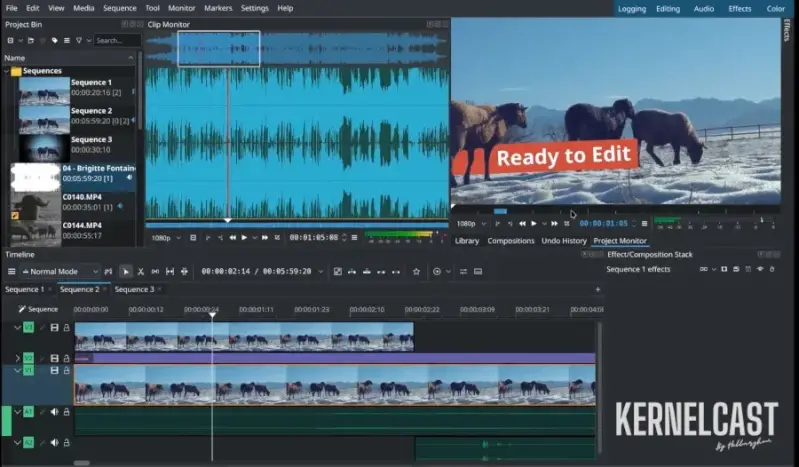Switch to the Sequence 3 timeline tab
This screenshot has height=467, width=799.
pos(134,289)
